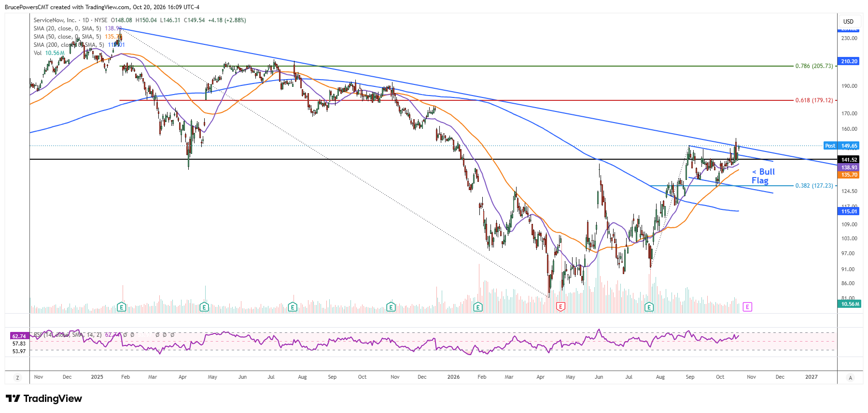Click the earnings E marker near May 2025
Screen dimensions: 868x413
(204, 307)
